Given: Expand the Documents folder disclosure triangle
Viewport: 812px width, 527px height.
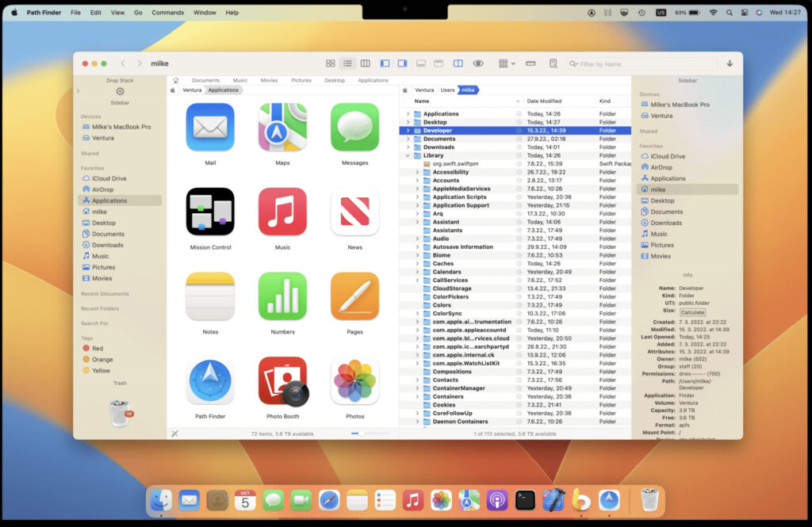Looking at the screenshot, I should pyautogui.click(x=408, y=138).
